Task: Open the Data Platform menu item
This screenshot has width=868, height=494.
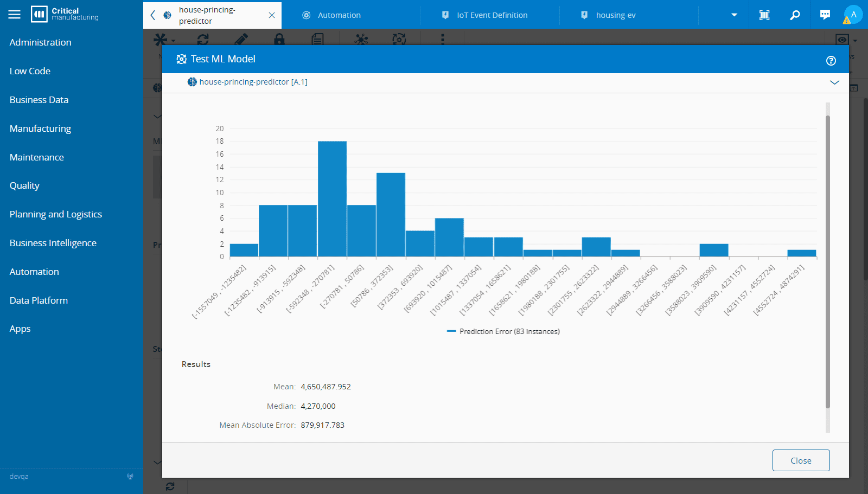Action: (x=39, y=300)
